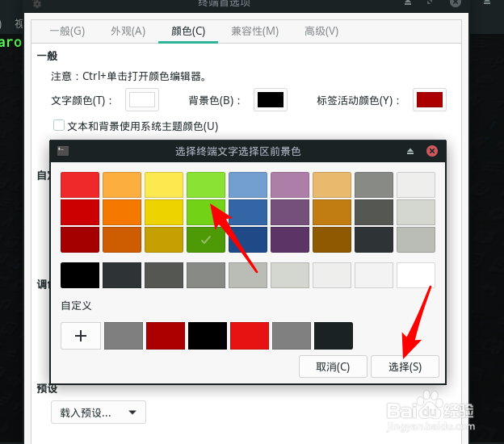504x444 pixels.
Task: Pick the medium purple swatch in the second row
Action: [290, 212]
